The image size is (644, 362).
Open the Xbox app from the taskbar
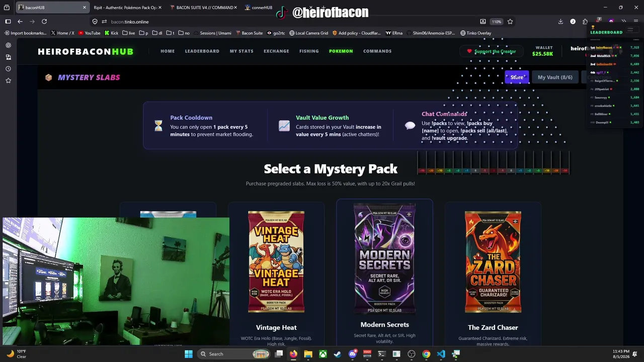tap(323, 354)
